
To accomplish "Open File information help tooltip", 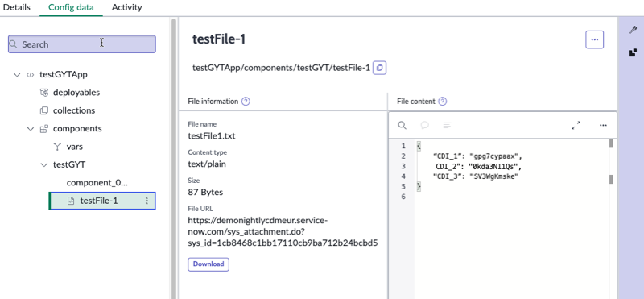I will pyautogui.click(x=246, y=102).
